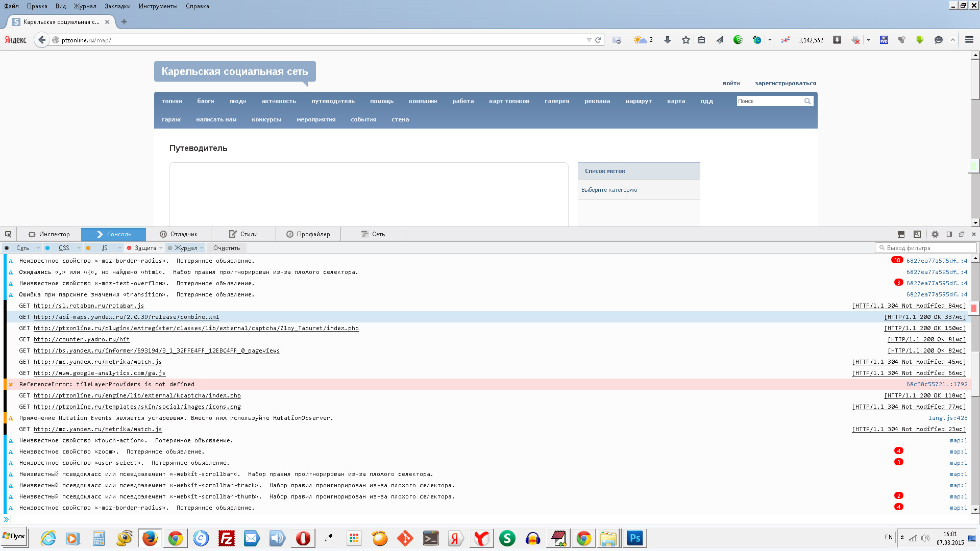
Task: Click the bright green download arrow addon
Action: 920,40
